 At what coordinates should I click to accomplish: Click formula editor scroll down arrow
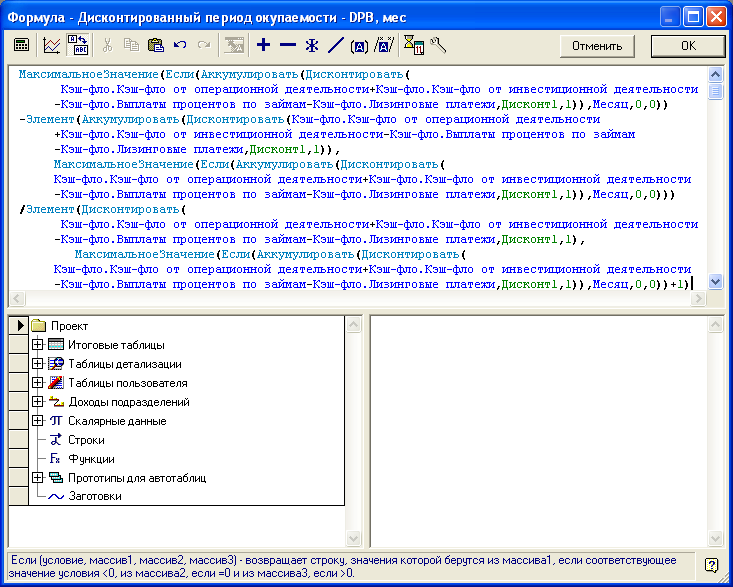[715, 281]
